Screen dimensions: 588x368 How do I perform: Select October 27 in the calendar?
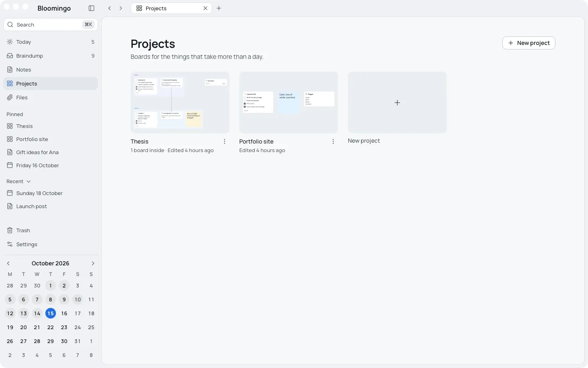coord(24,341)
